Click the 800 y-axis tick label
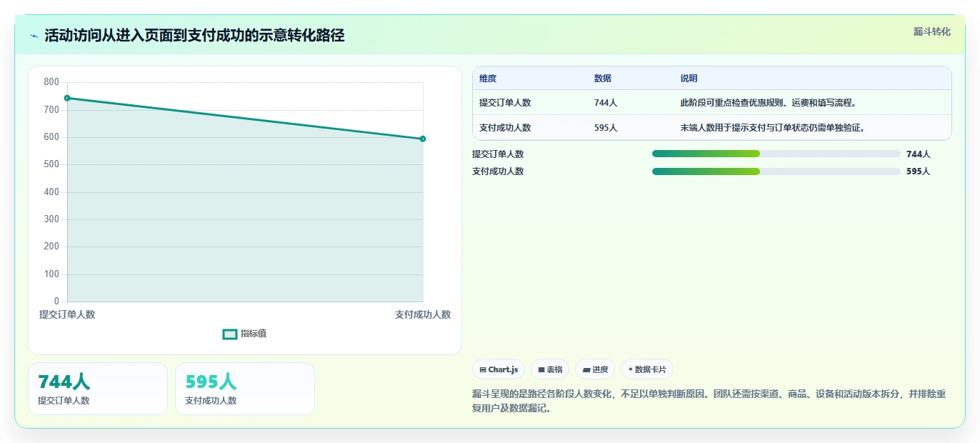Screen dimensions: 980x443 click(x=51, y=82)
